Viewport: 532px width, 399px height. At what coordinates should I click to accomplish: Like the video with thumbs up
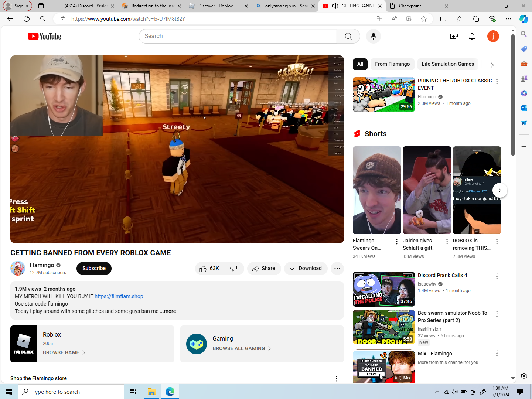click(x=209, y=269)
